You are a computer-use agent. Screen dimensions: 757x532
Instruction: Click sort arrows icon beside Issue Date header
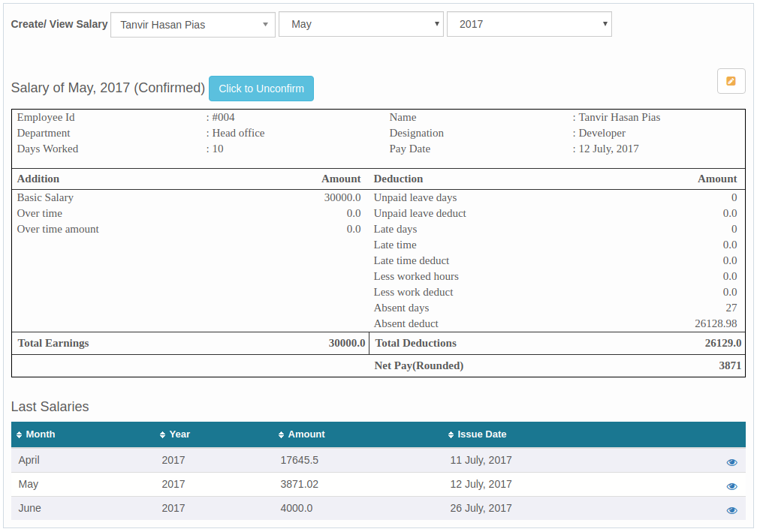(451, 435)
